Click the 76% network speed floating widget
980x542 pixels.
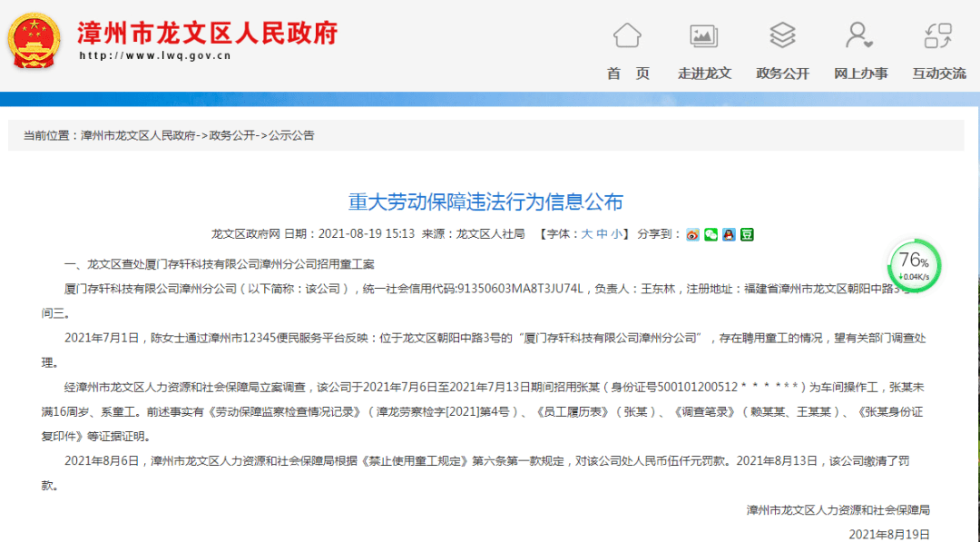point(914,266)
